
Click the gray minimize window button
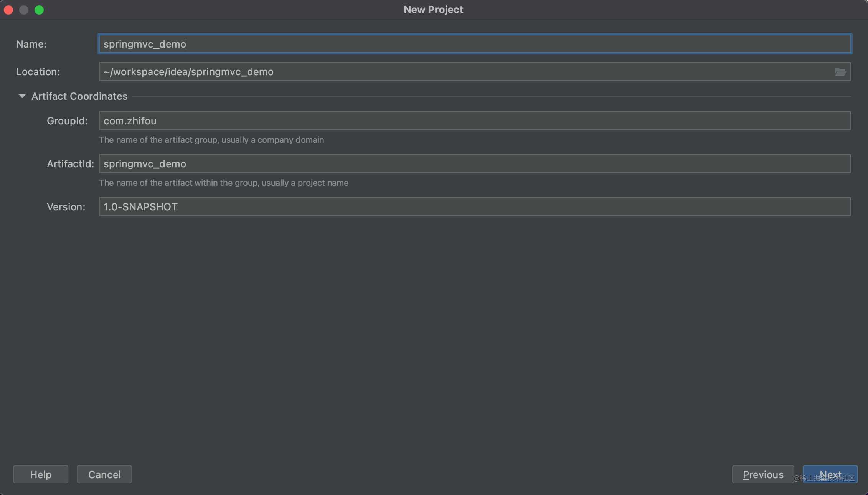tap(24, 10)
